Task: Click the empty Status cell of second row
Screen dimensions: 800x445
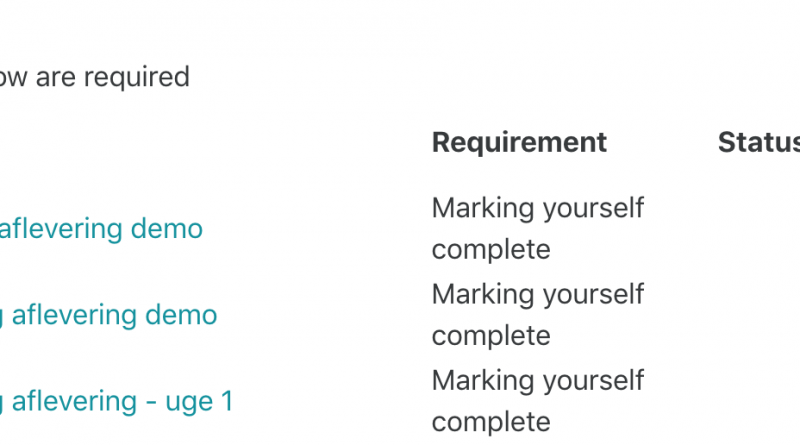Action: tap(759, 315)
